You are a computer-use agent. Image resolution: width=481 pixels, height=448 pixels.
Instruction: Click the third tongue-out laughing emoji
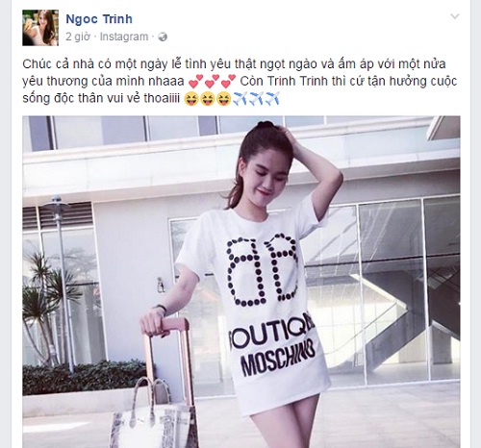point(224,99)
